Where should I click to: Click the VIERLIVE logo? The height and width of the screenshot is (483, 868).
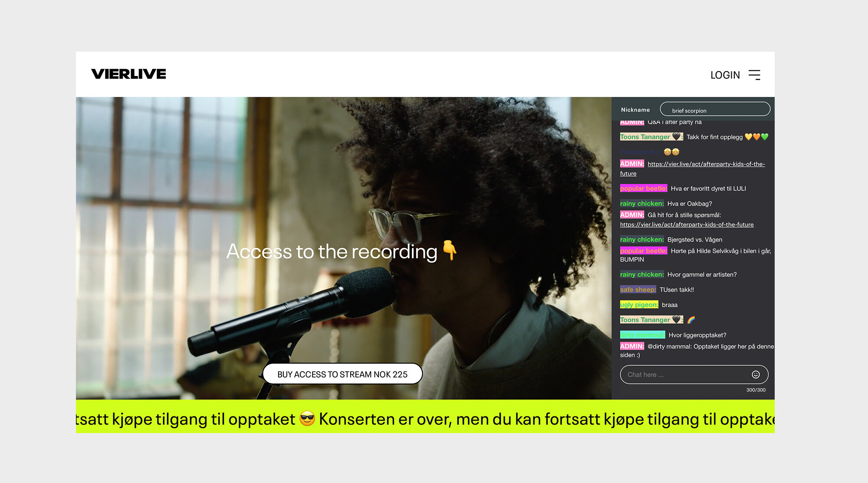tap(128, 74)
